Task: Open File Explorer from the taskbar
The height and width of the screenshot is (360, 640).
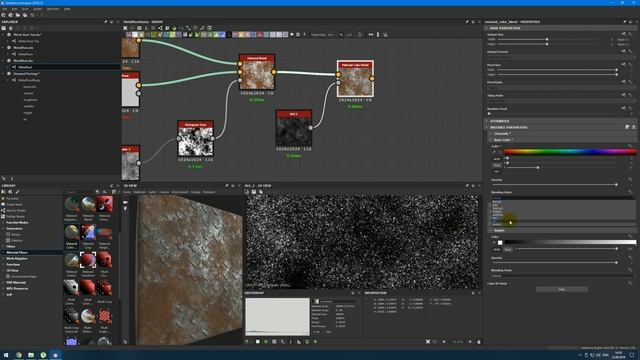Action: (31, 355)
